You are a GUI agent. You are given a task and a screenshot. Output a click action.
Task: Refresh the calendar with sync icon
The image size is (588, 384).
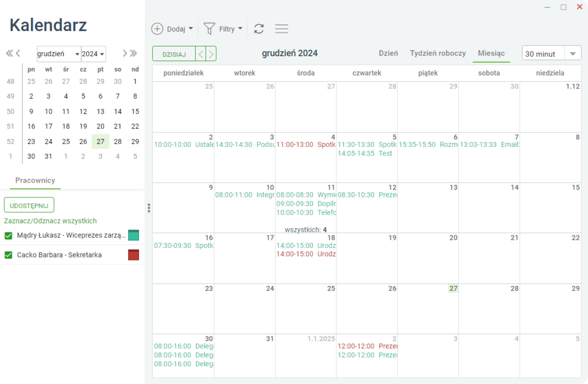259,29
